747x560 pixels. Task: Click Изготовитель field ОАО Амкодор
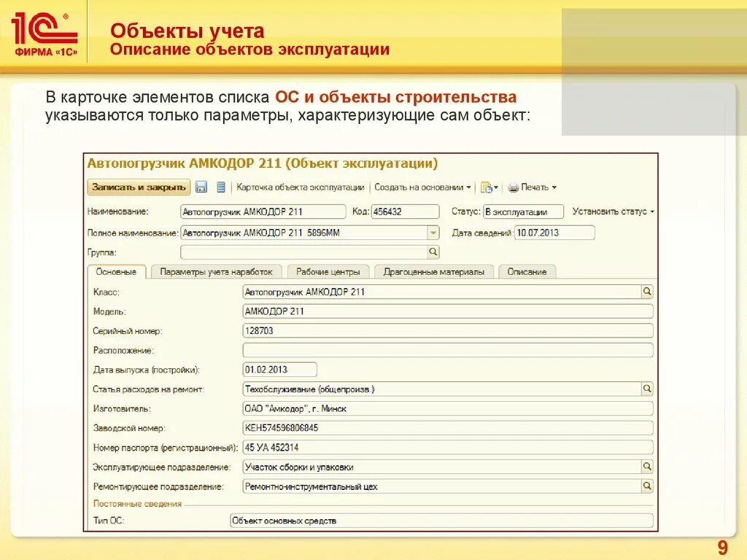(x=448, y=408)
